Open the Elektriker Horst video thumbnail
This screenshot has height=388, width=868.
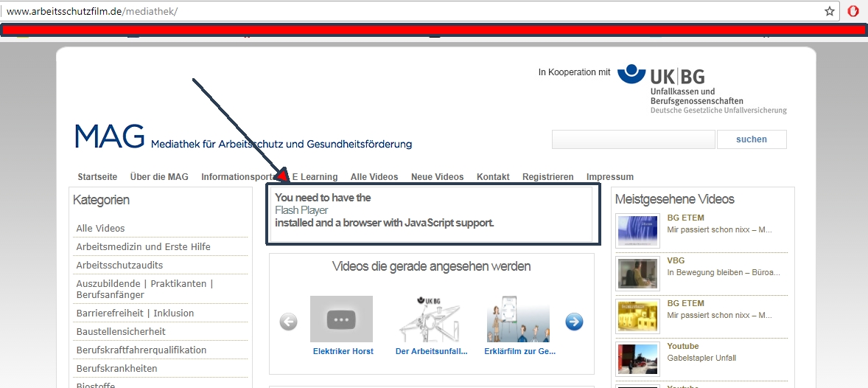click(x=341, y=319)
